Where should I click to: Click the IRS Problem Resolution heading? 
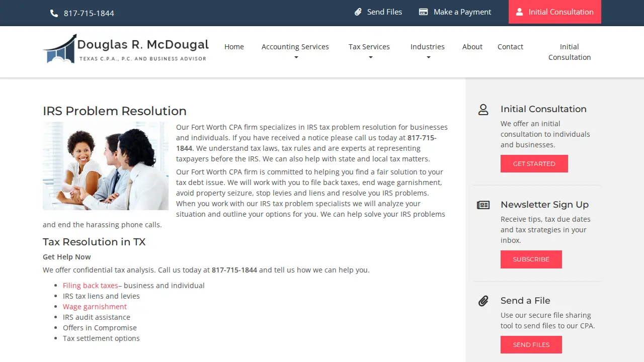[x=115, y=111]
